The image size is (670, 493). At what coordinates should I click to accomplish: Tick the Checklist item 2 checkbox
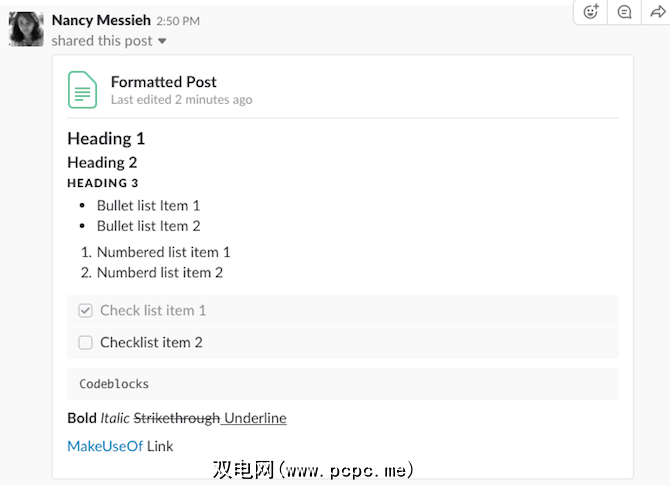[x=85, y=342]
